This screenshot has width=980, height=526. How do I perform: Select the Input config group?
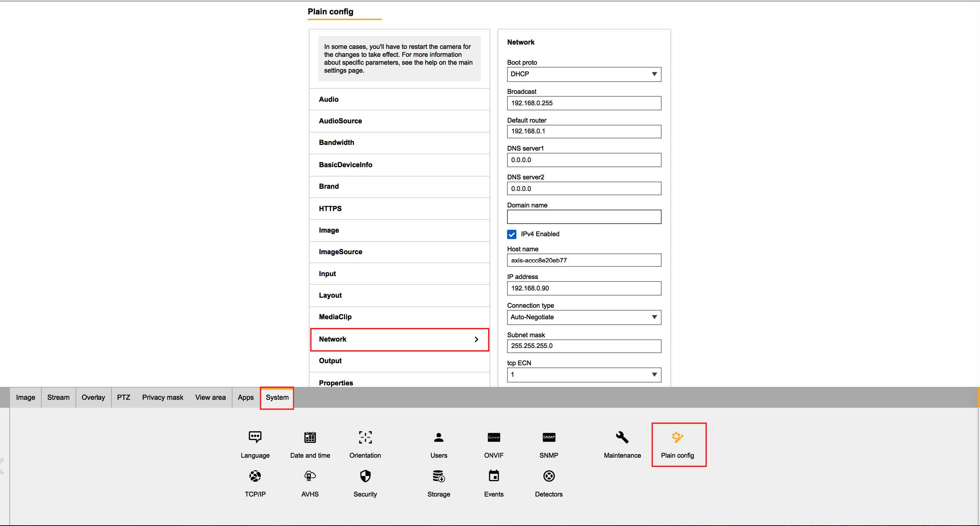(x=400, y=274)
